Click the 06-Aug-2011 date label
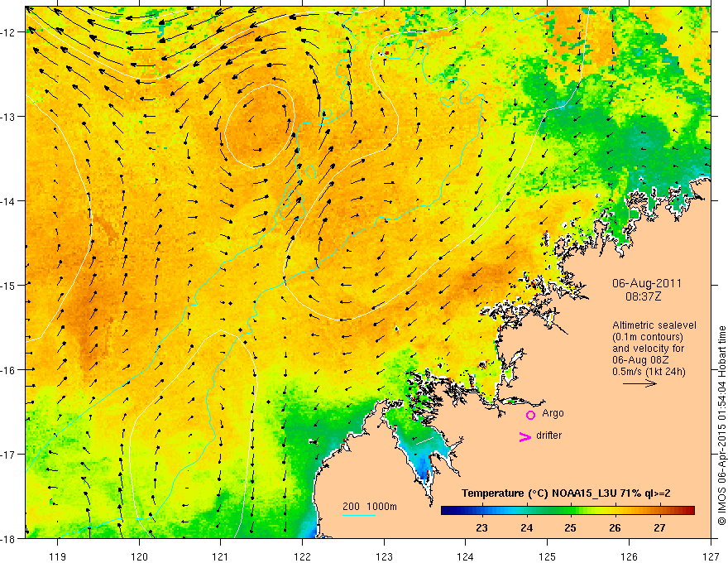This screenshot has height=563, width=728. 647,283
